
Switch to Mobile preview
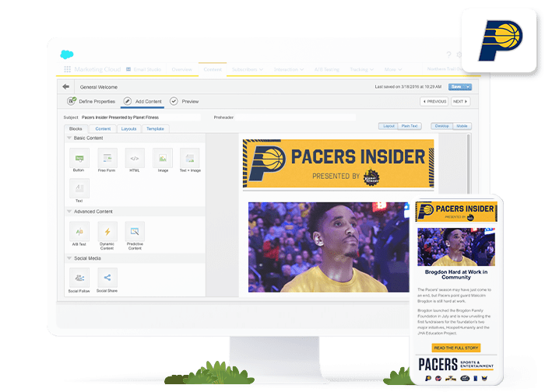click(x=462, y=126)
